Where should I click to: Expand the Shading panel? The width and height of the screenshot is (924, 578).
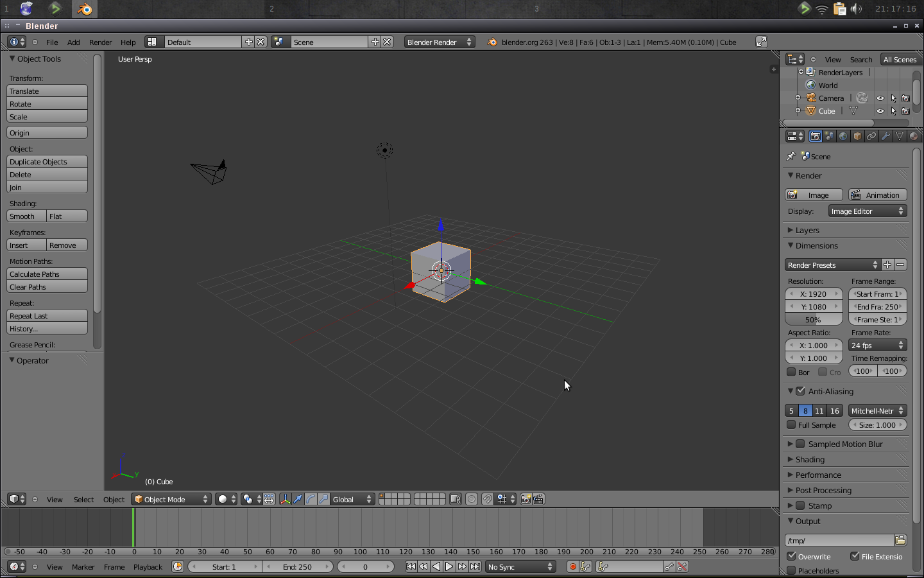pos(806,459)
